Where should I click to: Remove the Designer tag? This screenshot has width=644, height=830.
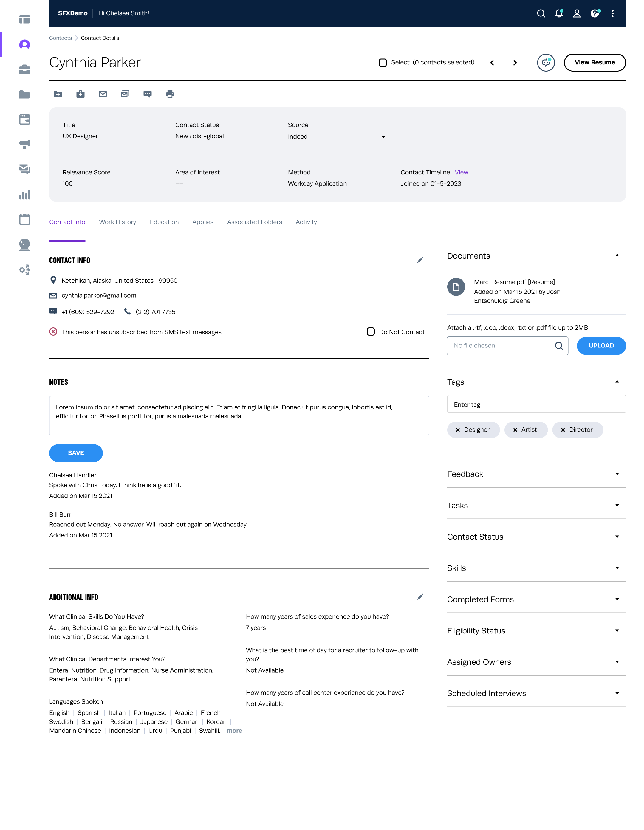point(458,430)
